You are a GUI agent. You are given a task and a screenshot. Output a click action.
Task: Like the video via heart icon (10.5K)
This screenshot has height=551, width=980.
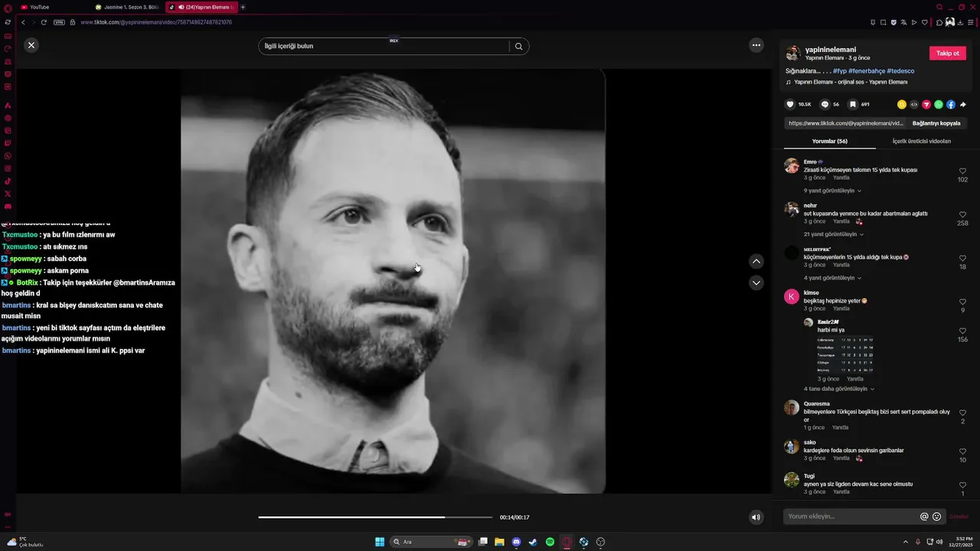[x=790, y=104]
